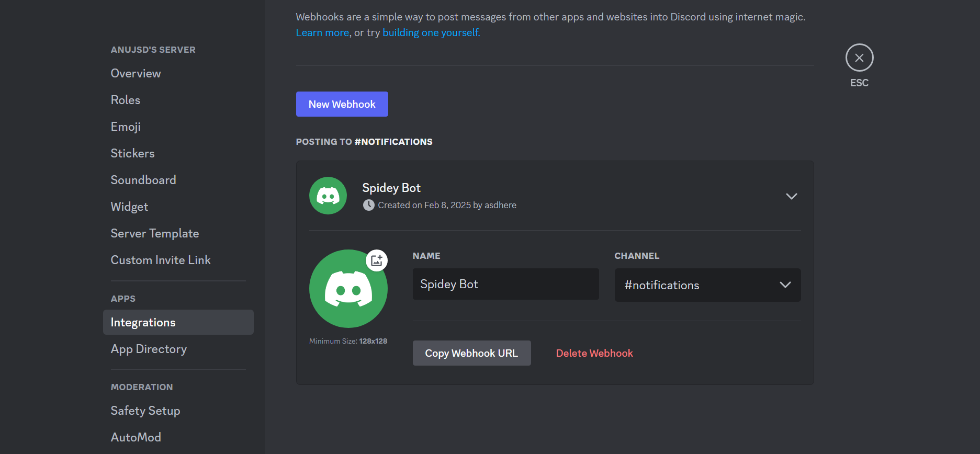Click the Spidey Bot name input field
The height and width of the screenshot is (454, 980).
pos(505,284)
